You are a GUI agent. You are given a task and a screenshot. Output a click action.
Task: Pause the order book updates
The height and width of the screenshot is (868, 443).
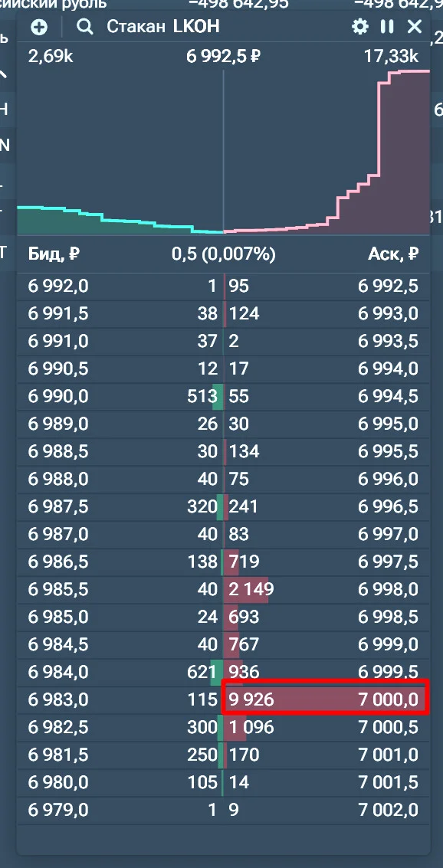click(x=387, y=27)
